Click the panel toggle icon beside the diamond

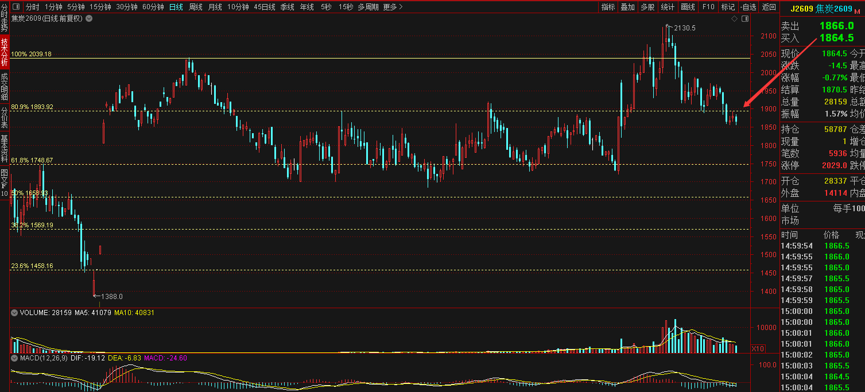click(x=745, y=18)
